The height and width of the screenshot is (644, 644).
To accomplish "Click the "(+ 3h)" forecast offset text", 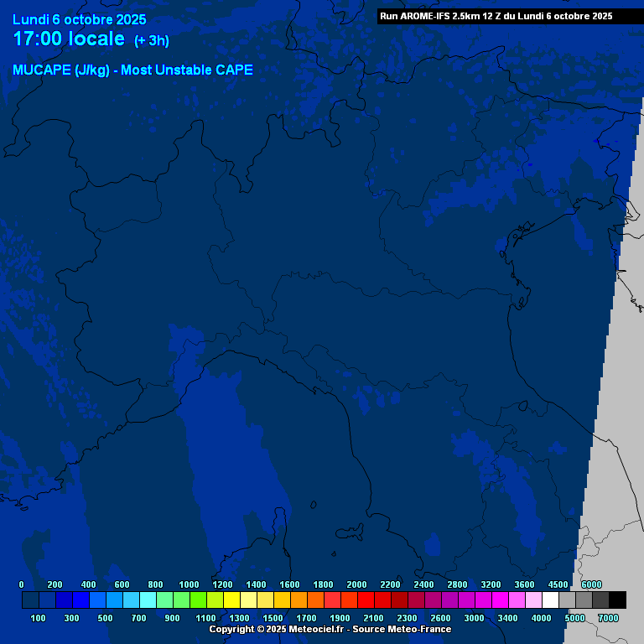I will click(152, 41).
